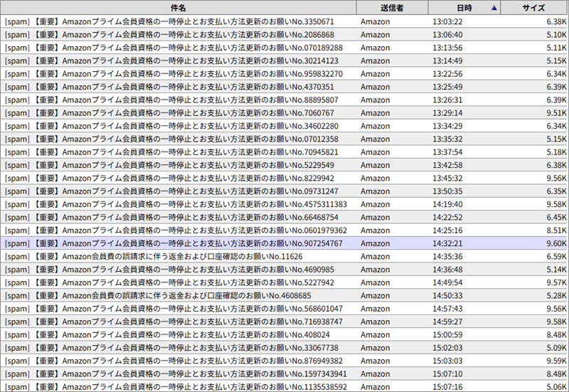The height and width of the screenshot is (392, 569).
Task: Sort the list by 件名 column header
Action: [x=178, y=9]
